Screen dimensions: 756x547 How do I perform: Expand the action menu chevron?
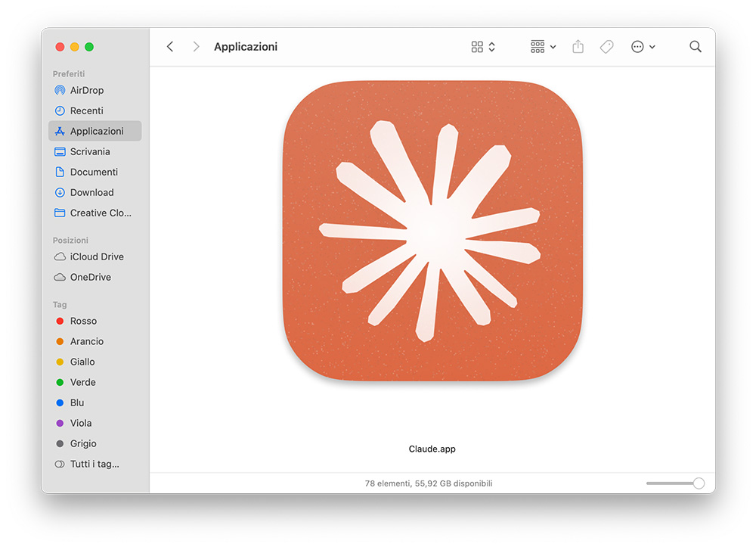click(x=652, y=47)
